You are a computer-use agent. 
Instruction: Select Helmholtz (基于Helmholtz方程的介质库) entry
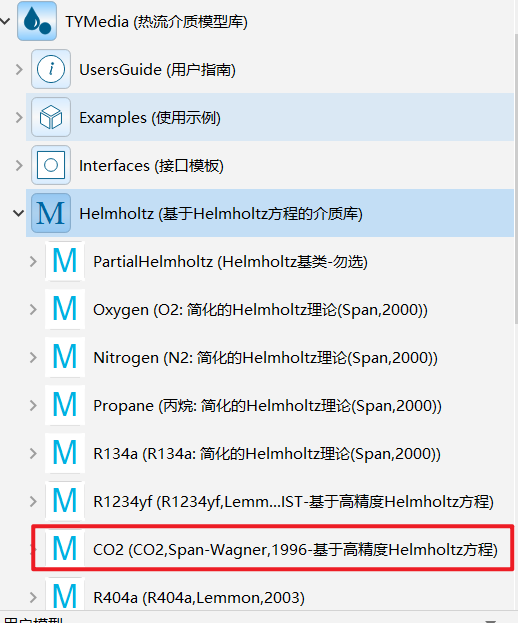tap(221, 214)
